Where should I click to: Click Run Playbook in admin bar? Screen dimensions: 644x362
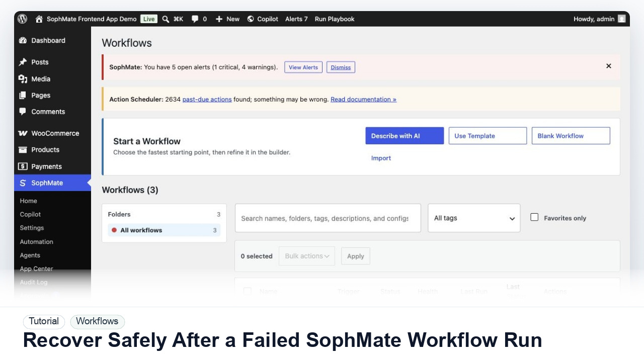335,19
